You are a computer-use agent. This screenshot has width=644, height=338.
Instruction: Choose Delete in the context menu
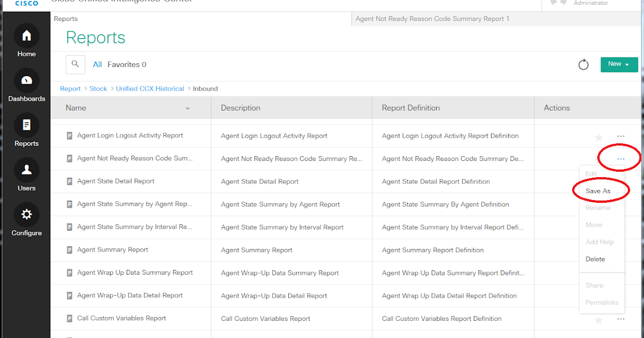click(x=595, y=259)
